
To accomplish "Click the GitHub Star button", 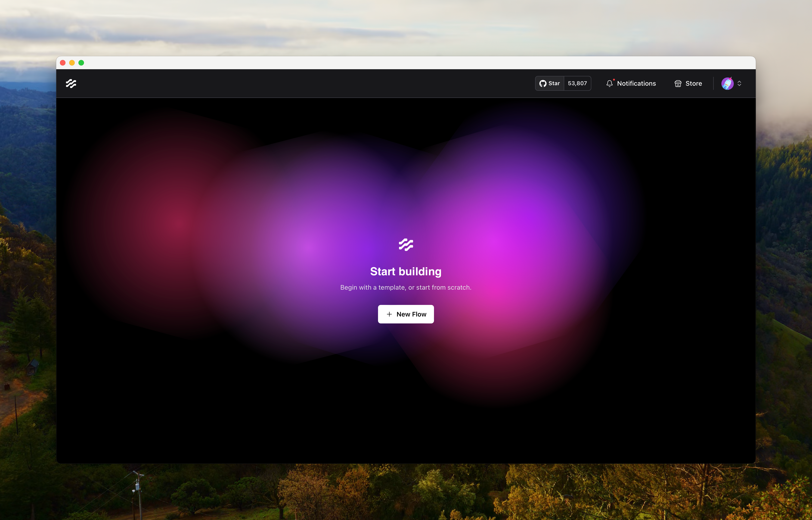I will [x=554, y=83].
